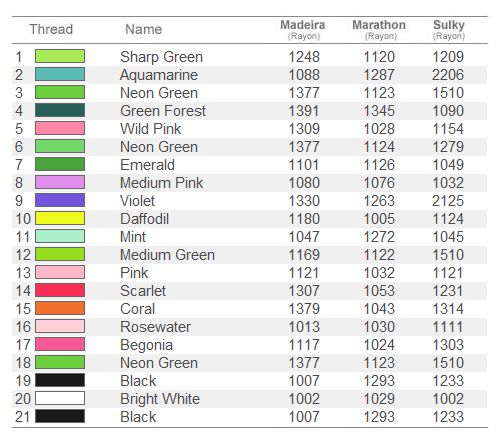Image resolution: width=500 pixels, height=438 pixels.
Task: Select the 'Rosewater' name cell
Action: click(x=156, y=327)
